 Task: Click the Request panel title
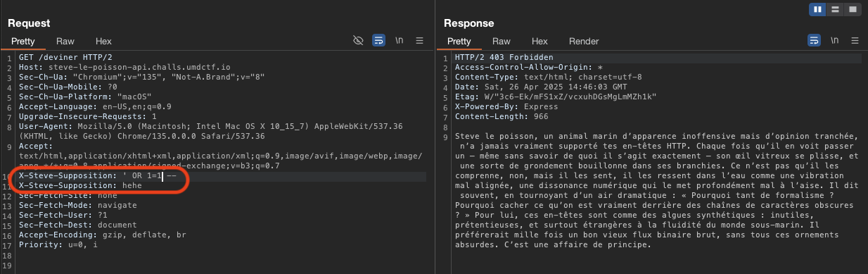[x=29, y=23]
